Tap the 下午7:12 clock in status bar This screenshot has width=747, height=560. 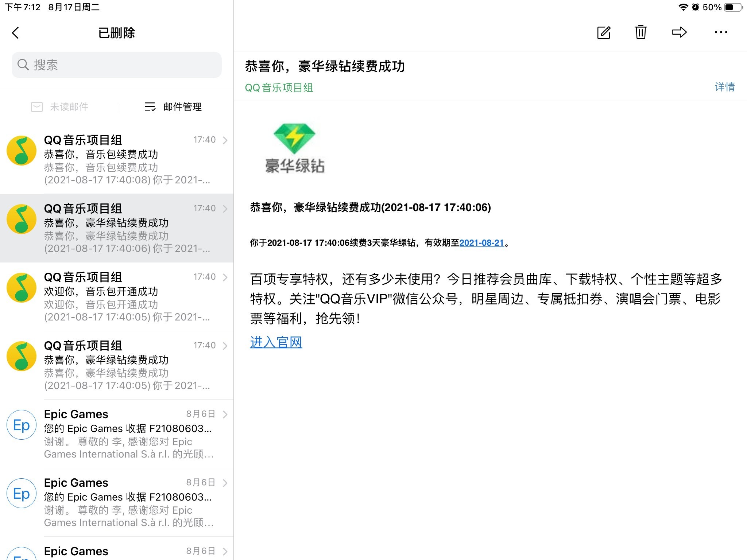coord(23,7)
